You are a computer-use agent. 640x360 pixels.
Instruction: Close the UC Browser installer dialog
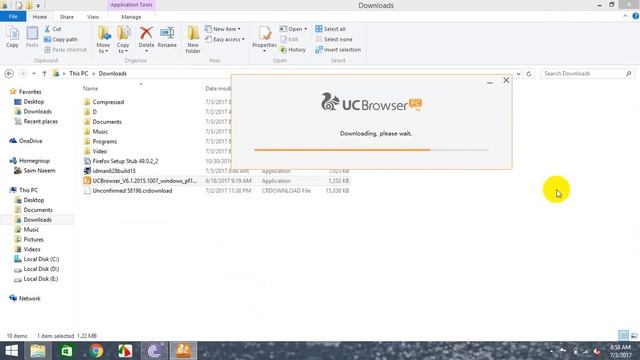click(506, 80)
